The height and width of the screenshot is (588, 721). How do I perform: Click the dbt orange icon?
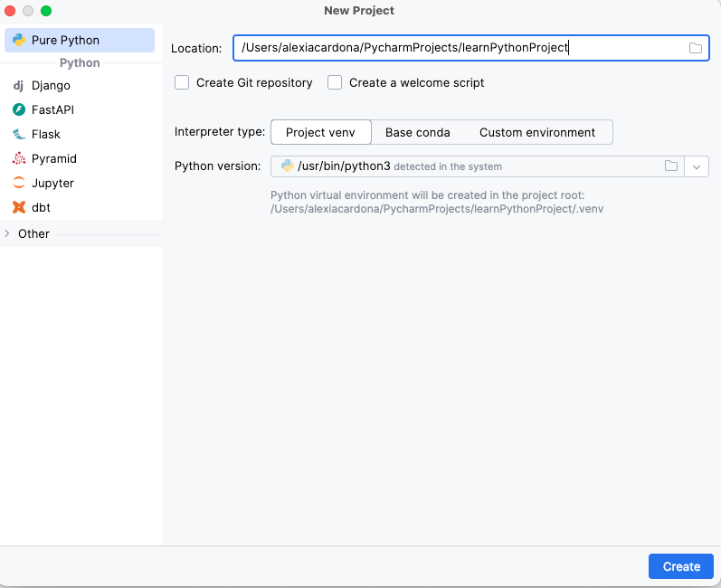point(19,207)
